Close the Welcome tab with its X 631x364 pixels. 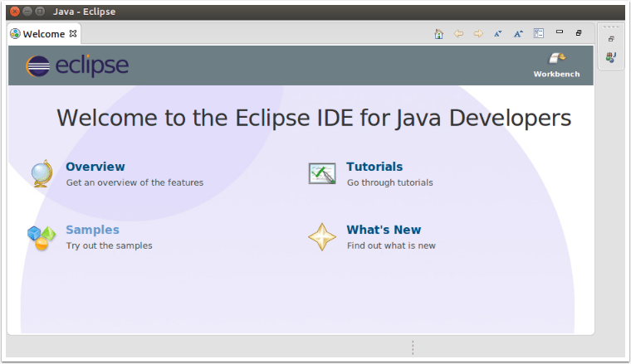[x=73, y=34]
